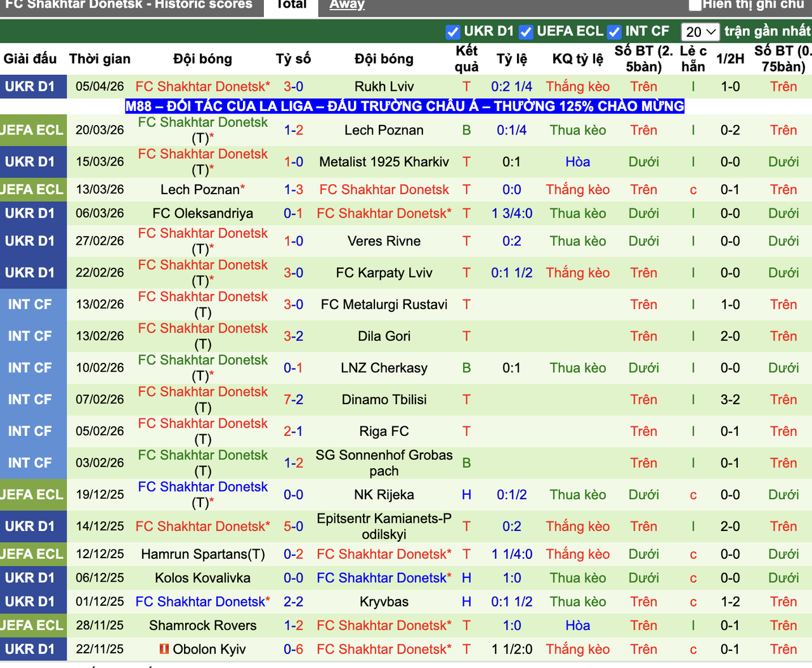The height and width of the screenshot is (668, 812).
Task: Open FC Metalurgi Rustavi team link
Action: pos(384,305)
